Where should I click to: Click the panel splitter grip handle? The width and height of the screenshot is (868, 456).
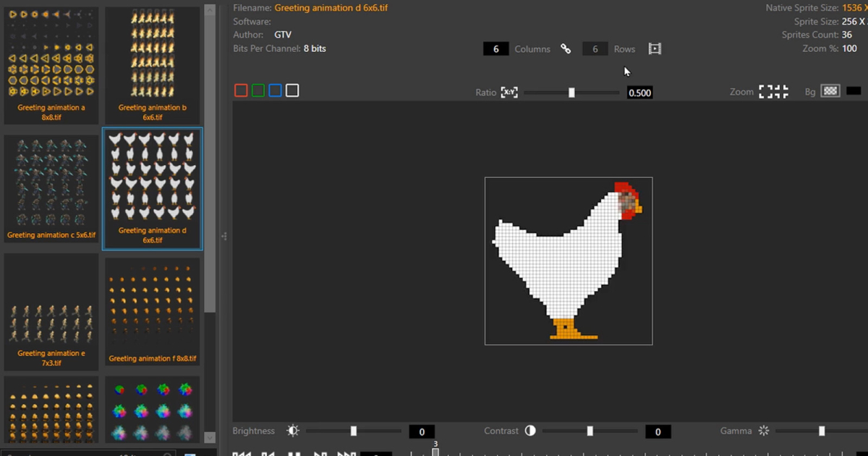(224, 236)
